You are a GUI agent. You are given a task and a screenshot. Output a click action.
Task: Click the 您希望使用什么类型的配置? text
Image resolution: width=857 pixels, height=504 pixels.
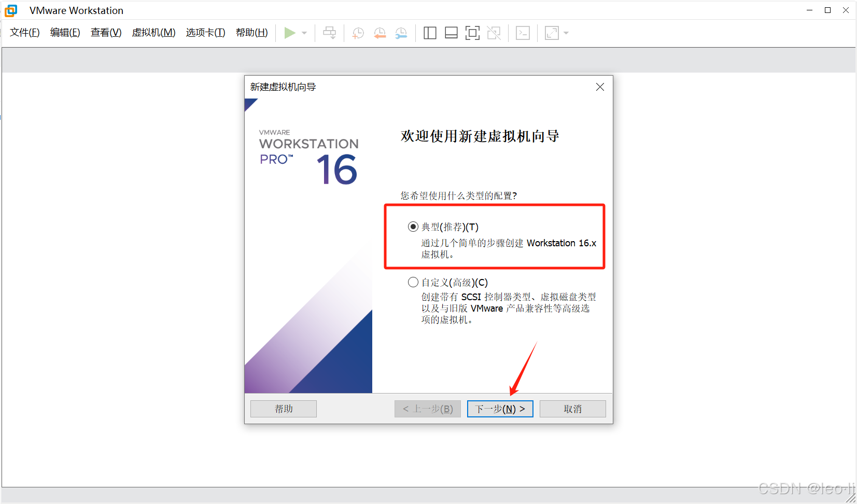tap(458, 195)
